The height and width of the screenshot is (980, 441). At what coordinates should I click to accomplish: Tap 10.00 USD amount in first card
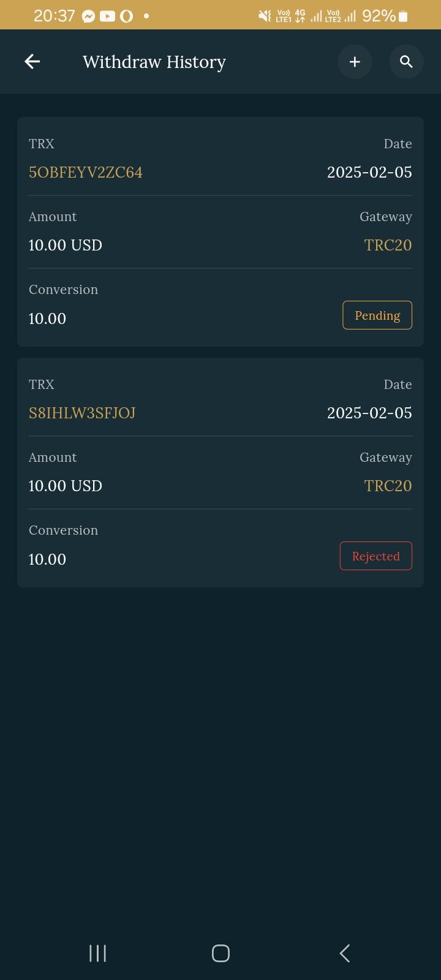[66, 245]
